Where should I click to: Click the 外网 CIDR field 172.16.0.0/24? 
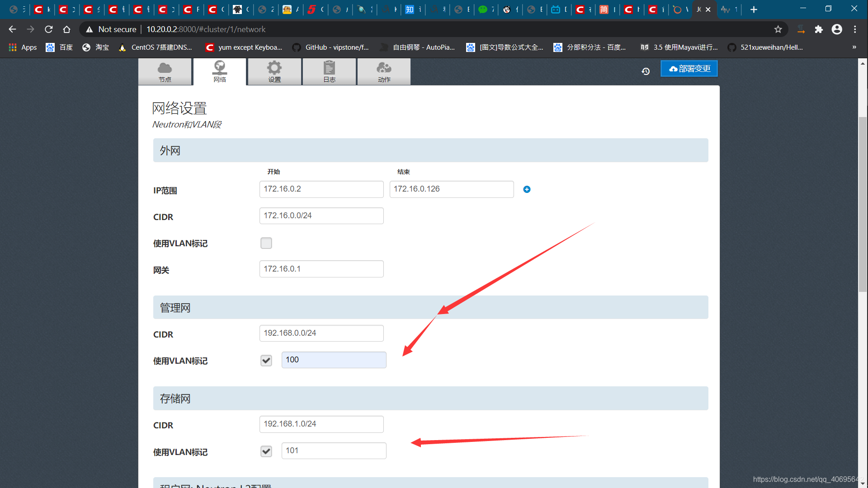321,216
